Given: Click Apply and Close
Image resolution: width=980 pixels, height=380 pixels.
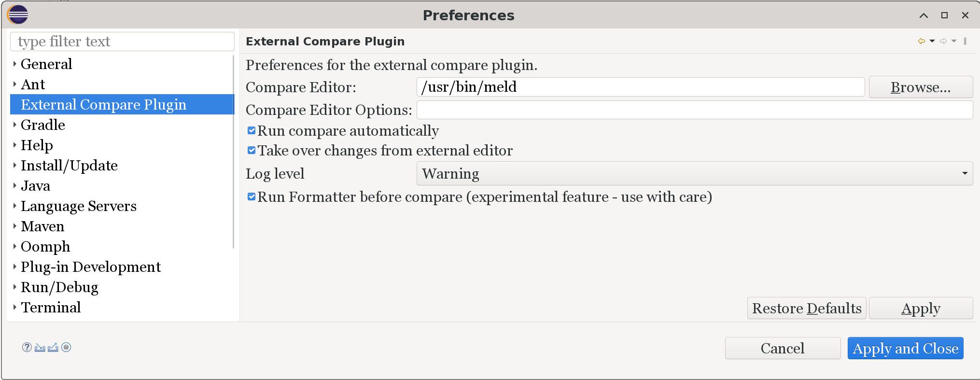Looking at the screenshot, I should tap(906, 348).
